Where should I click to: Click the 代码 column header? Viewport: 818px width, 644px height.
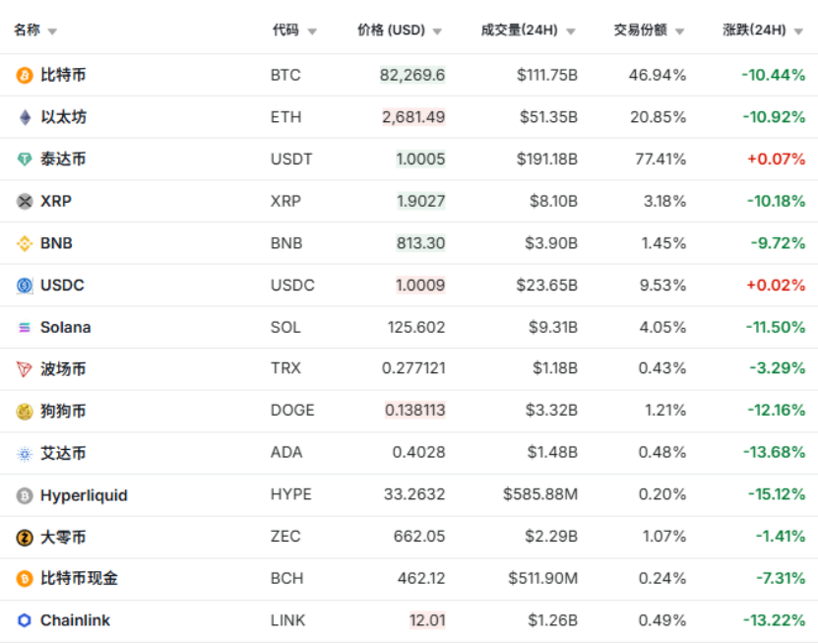(285, 31)
